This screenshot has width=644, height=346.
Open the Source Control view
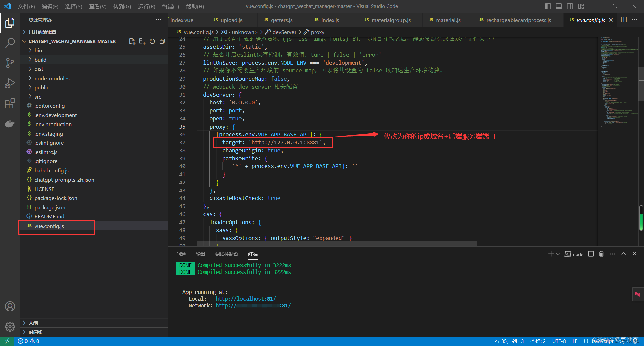pyautogui.click(x=10, y=63)
